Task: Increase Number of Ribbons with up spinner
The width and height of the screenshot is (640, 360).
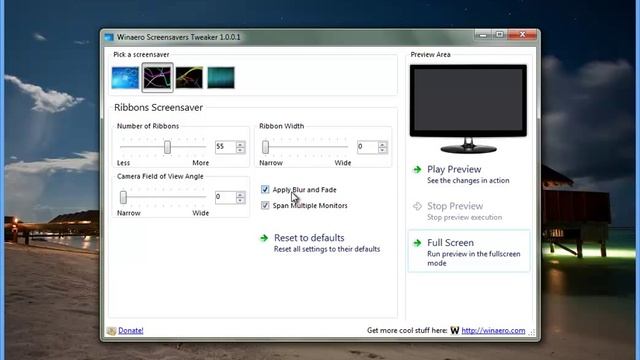Action: [240, 144]
